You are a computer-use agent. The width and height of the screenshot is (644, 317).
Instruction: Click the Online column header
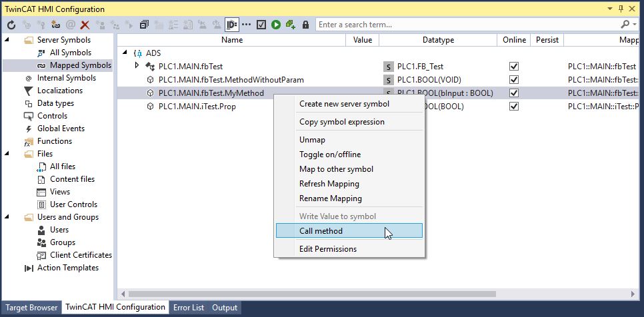(514, 40)
